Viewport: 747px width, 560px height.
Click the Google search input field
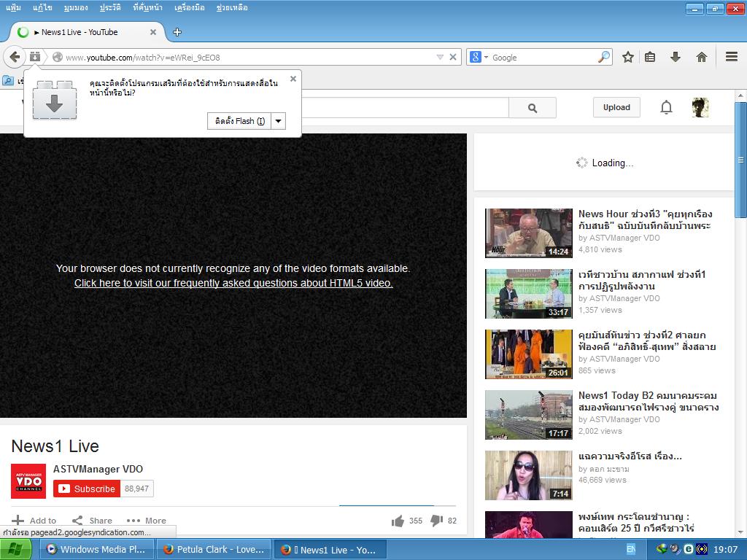(543, 57)
